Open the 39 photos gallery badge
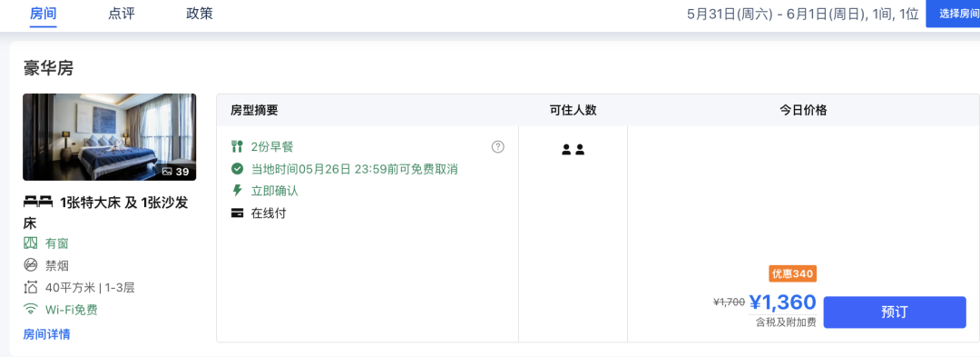980x357 pixels. tap(175, 172)
